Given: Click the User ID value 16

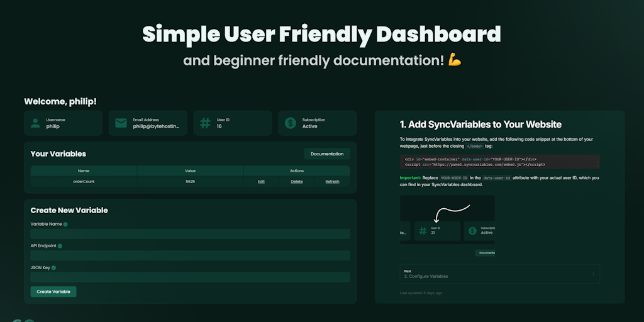Looking at the screenshot, I should pyautogui.click(x=219, y=126).
